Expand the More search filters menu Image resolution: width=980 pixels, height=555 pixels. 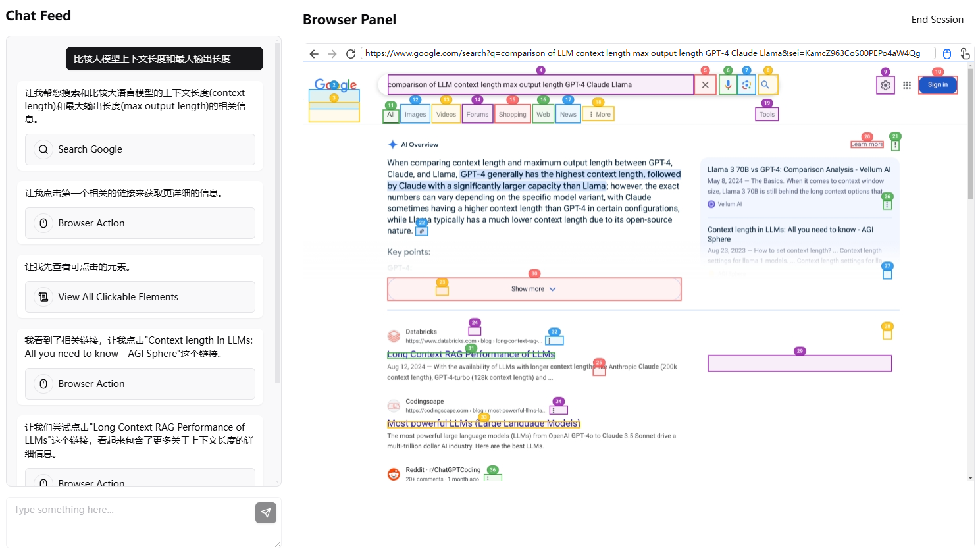click(599, 115)
